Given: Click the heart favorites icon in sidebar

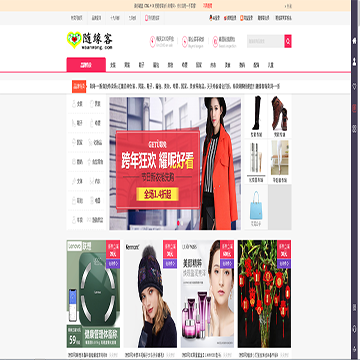Looking at the screenshot, I should coord(355,86).
